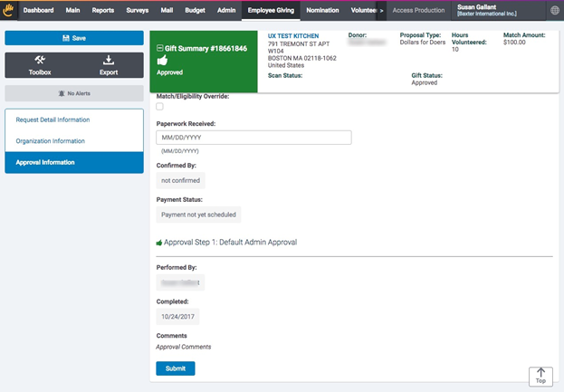The height and width of the screenshot is (392, 564).
Task: Collapse the Gift Summary #18661846 panel
Action: pyautogui.click(x=160, y=48)
